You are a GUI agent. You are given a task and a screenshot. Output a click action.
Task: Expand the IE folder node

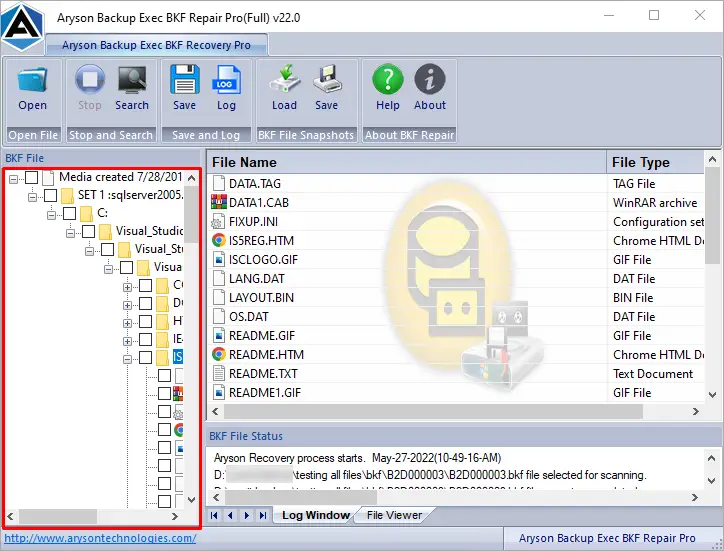[x=127, y=341]
